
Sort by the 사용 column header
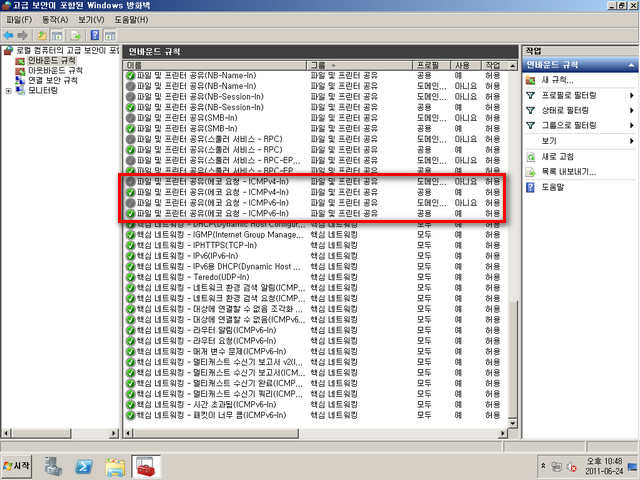click(466, 65)
